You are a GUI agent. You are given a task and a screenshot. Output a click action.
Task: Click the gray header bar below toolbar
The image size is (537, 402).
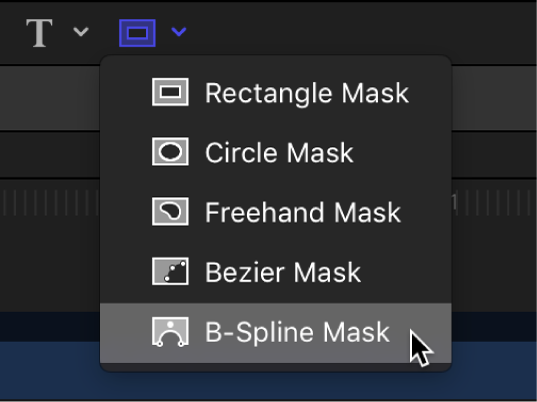pos(50,98)
